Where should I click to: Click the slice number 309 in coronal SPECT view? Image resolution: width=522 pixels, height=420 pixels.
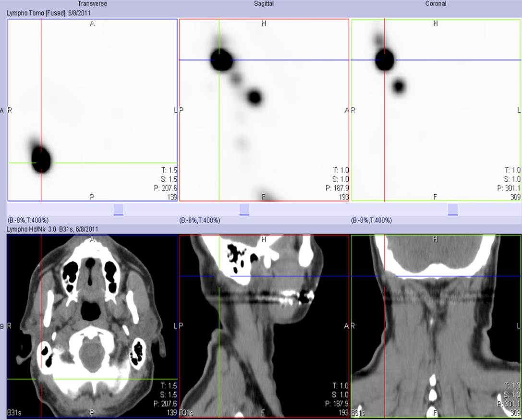(x=515, y=197)
